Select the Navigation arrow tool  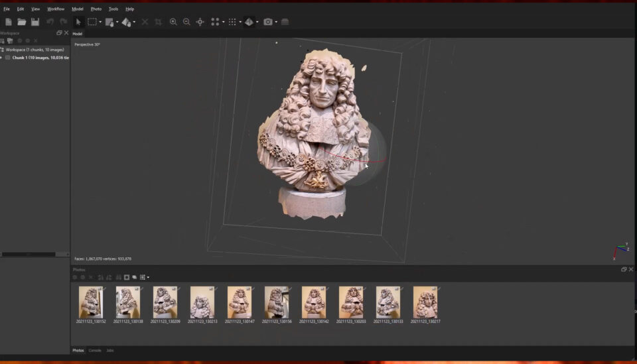point(78,22)
